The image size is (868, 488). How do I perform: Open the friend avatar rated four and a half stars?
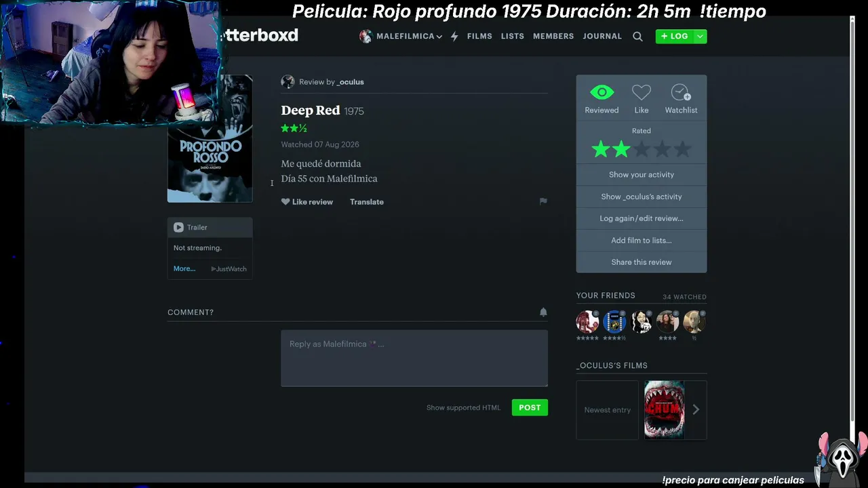[x=614, y=321]
